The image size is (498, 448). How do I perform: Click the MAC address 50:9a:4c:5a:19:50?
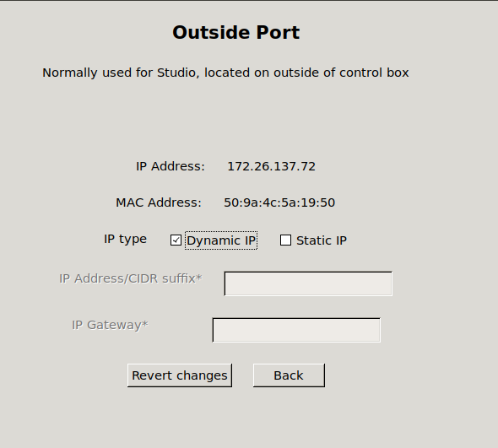coord(279,202)
